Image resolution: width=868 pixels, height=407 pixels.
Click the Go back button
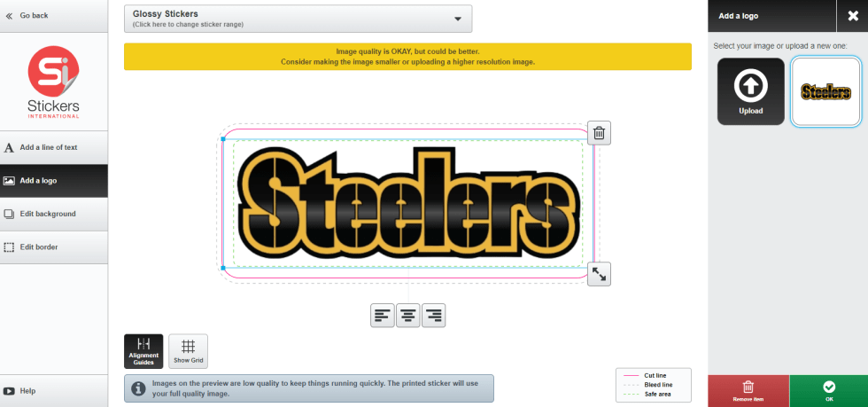(54, 16)
